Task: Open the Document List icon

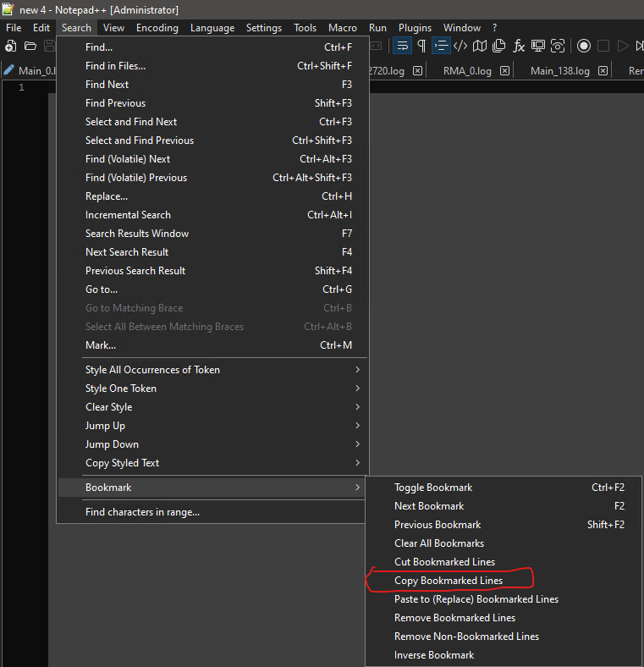Action: coord(498,46)
